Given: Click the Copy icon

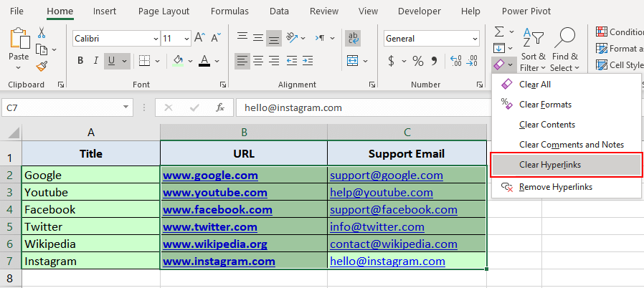Looking at the screenshot, I should (42, 49).
